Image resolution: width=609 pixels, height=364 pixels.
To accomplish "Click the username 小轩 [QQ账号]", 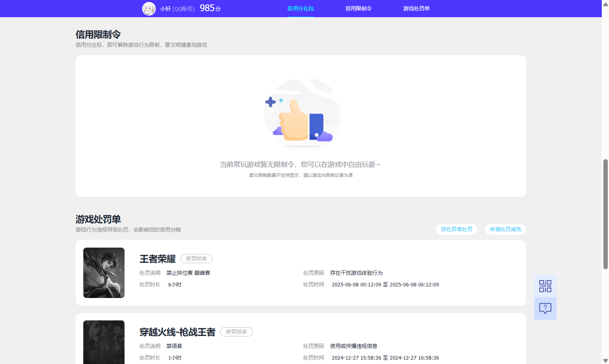I will coord(175,8).
